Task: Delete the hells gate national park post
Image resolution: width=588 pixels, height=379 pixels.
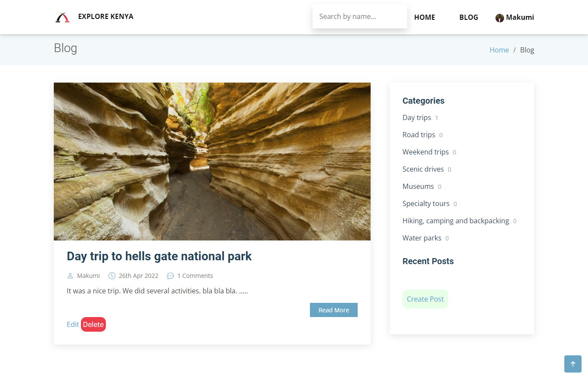Action: pyautogui.click(x=93, y=324)
